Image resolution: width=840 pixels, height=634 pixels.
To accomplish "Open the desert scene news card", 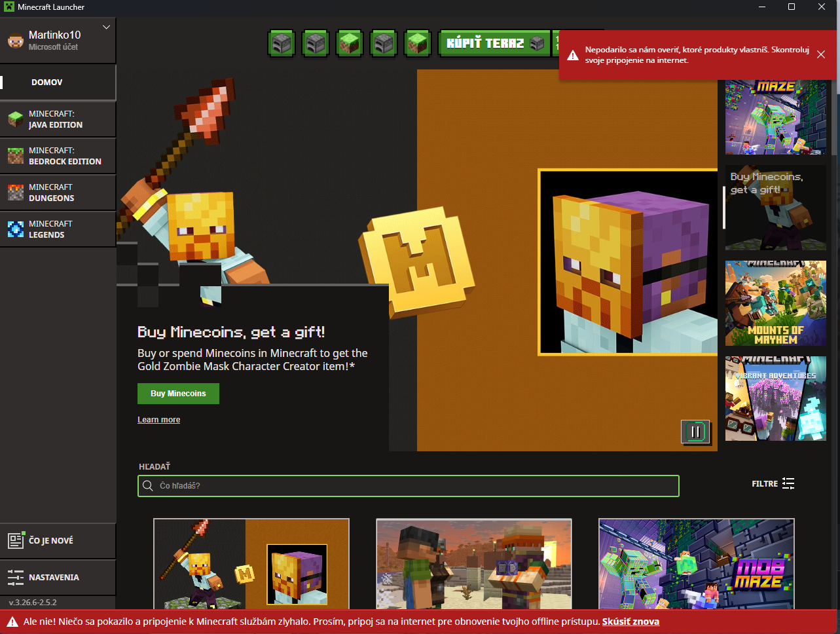I will [474, 564].
